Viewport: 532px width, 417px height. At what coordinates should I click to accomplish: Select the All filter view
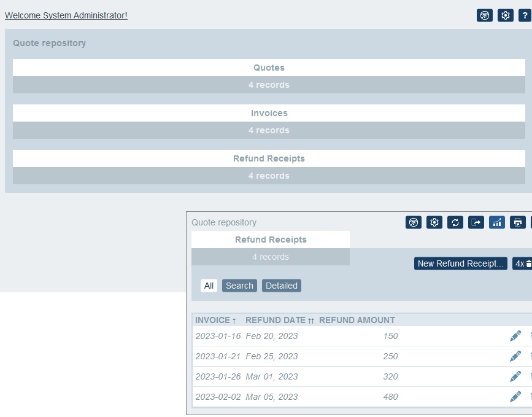point(209,286)
